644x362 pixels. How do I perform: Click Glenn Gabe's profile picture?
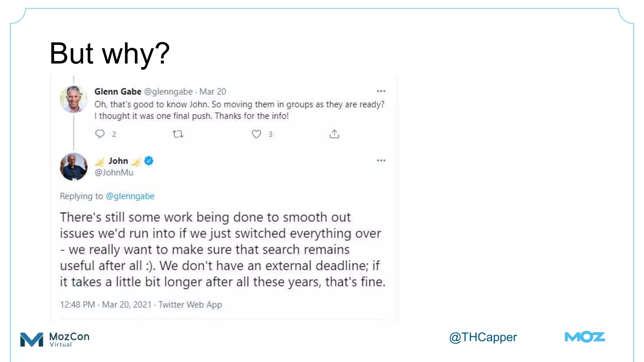click(74, 99)
